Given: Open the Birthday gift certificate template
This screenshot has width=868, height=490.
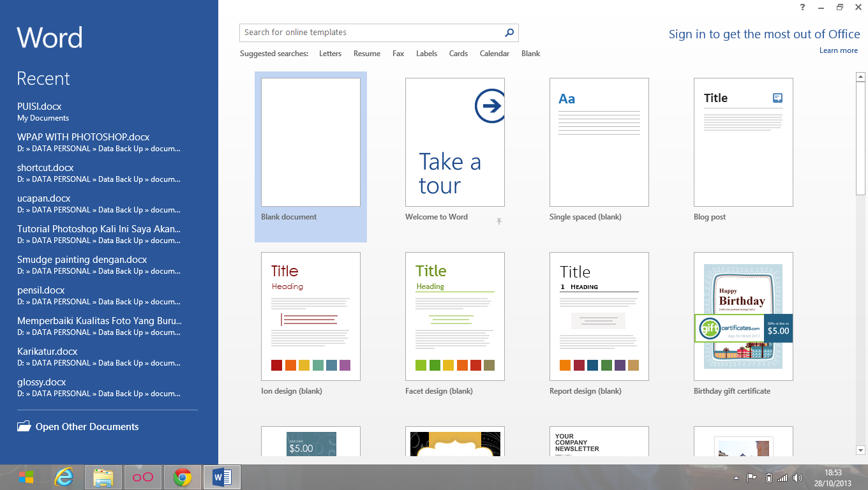Looking at the screenshot, I should click(x=744, y=316).
